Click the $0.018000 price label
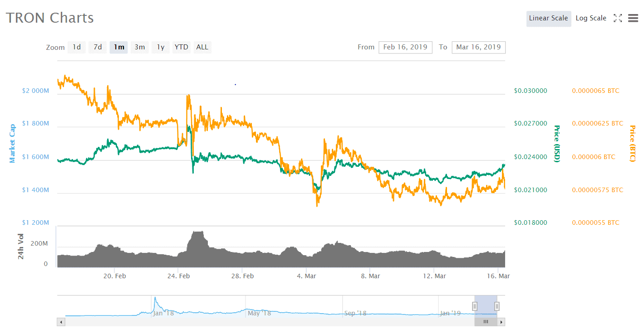Image resolution: width=644 pixels, height=329 pixels. coord(531,223)
